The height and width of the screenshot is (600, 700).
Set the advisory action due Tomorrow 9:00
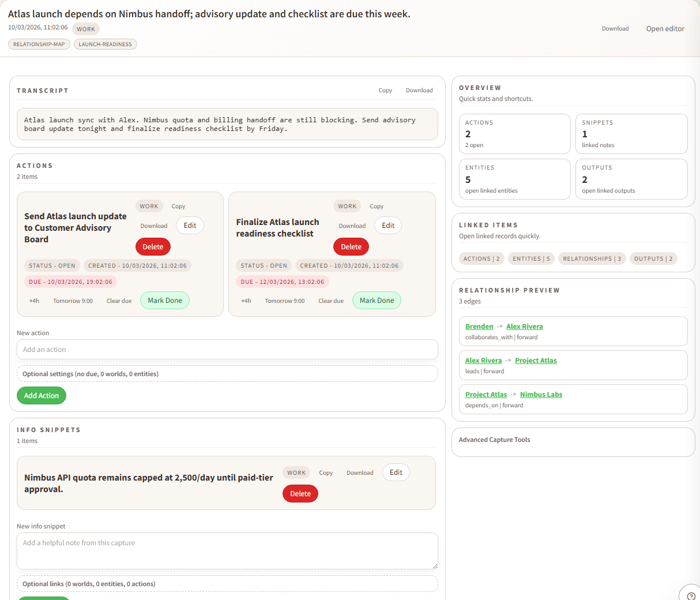tap(73, 300)
